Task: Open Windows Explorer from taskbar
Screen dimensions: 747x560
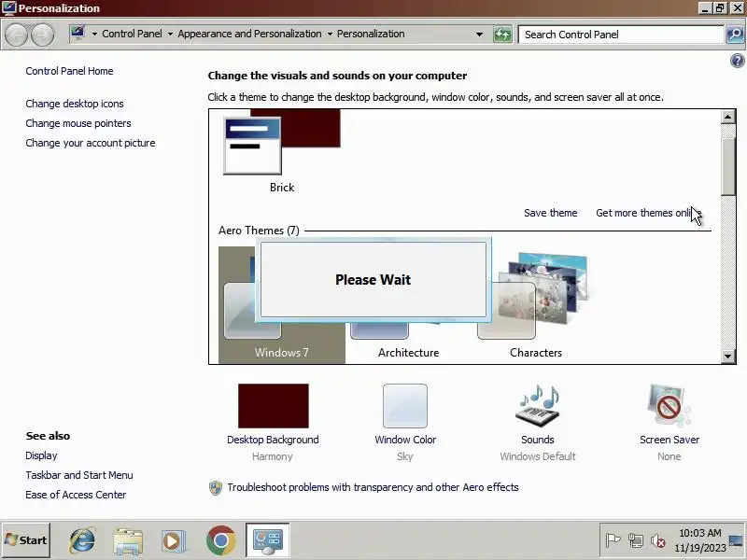Action: pos(128,541)
